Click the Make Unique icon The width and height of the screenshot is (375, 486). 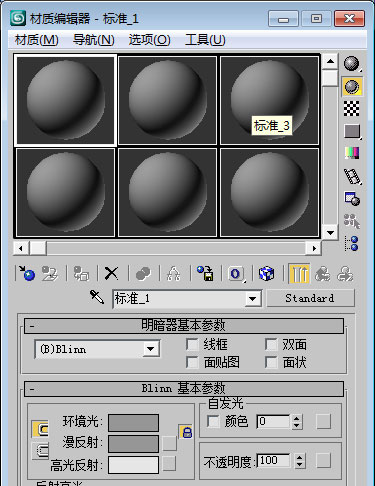[x=173, y=274]
